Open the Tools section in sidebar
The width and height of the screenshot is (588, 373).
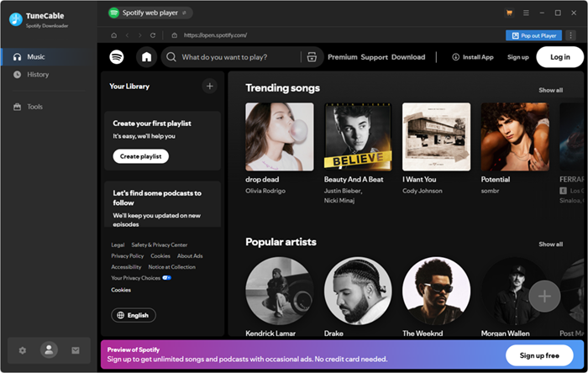pos(34,107)
